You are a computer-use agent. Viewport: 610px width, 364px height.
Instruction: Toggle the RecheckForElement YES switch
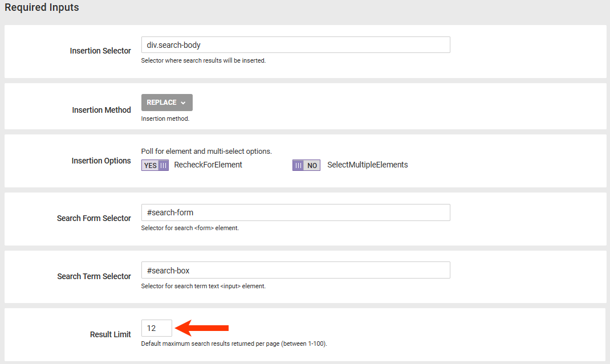click(155, 165)
